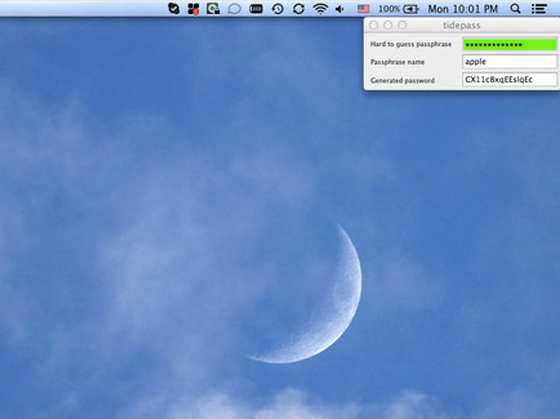The image size is (560, 419).
Task: Click the Passphrase name label
Action: tap(397, 62)
